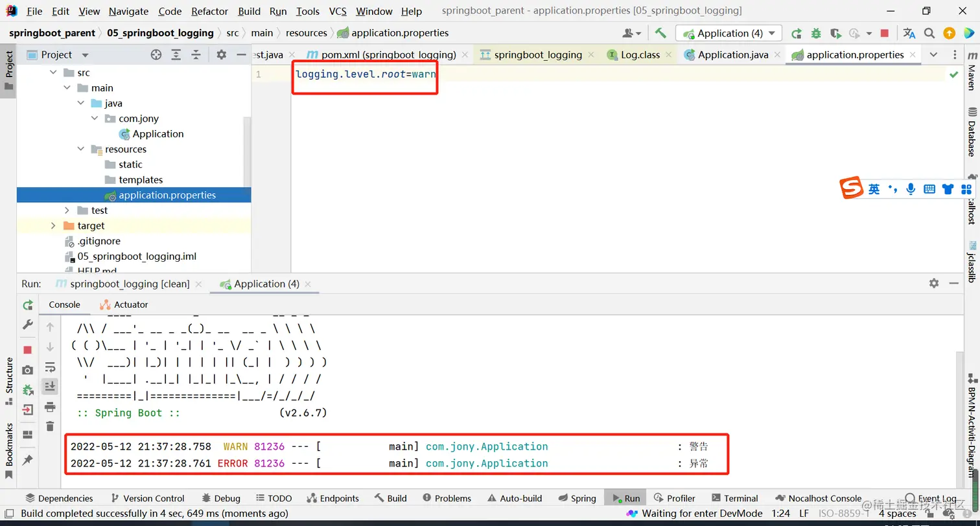
Task: Pin the Run tab with pin icon
Action: (27, 460)
